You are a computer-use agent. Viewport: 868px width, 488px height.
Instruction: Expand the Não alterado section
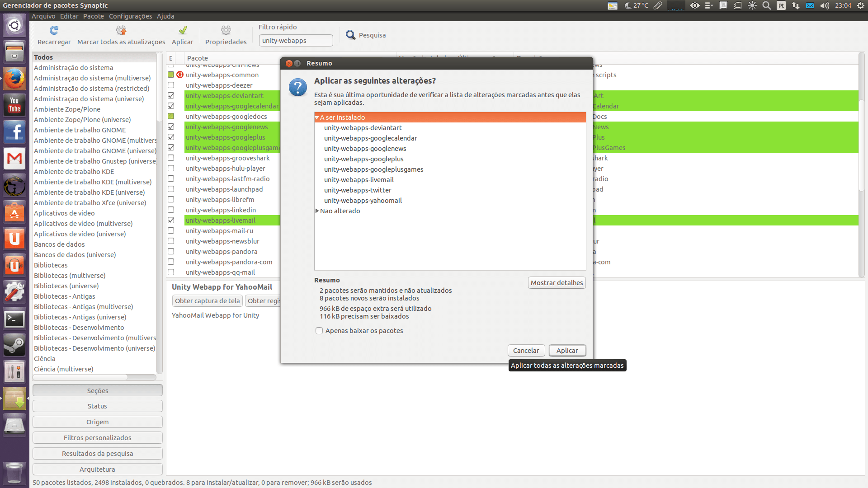click(x=317, y=211)
